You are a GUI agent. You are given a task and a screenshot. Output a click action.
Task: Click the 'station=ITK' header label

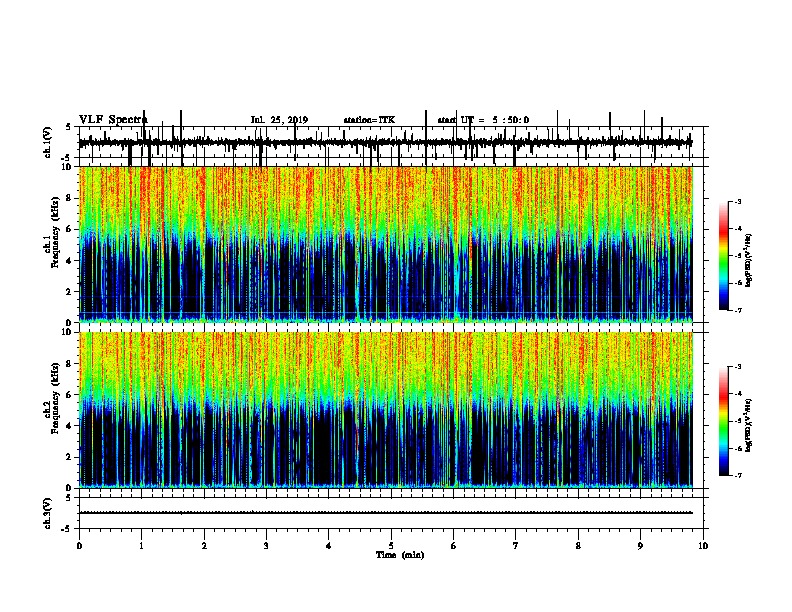(x=369, y=120)
